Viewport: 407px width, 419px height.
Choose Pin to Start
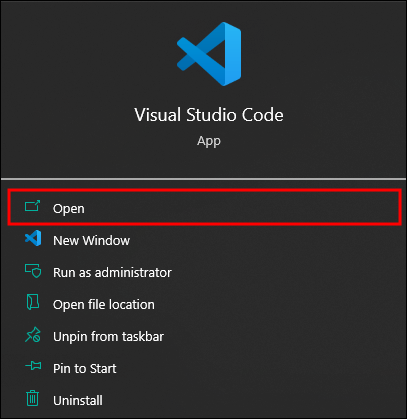[204, 368]
